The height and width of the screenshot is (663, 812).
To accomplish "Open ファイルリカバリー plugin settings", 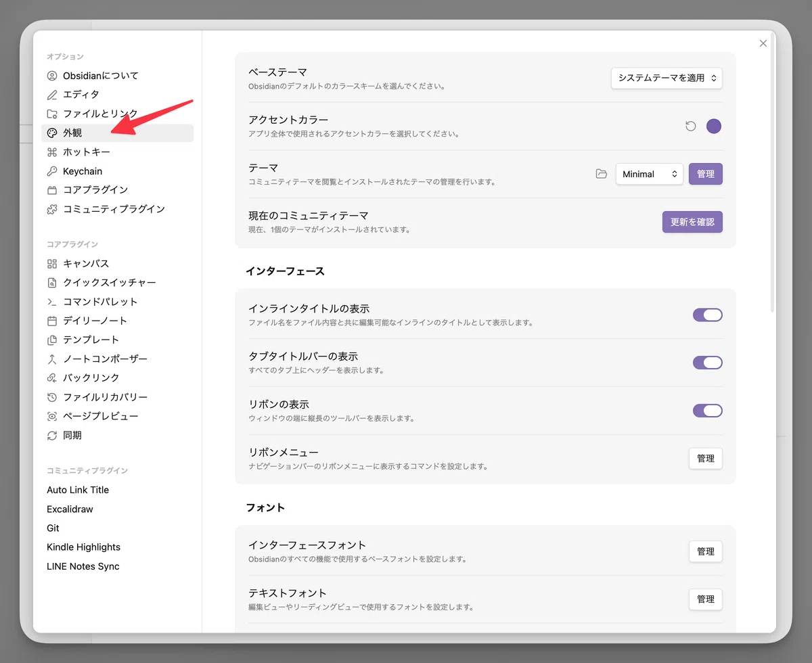I will 117,397.
